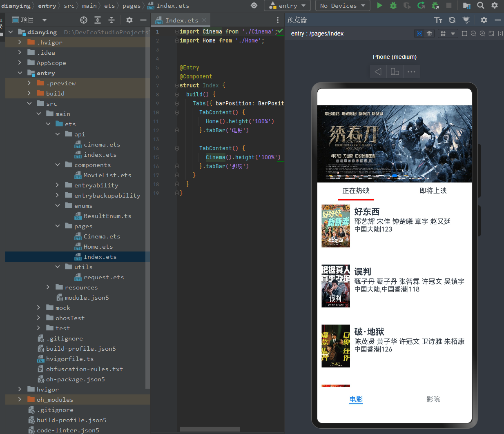Open project panel options gear
Image resolution: width=504 pixels, height=434 pixels.
[129, 20]
